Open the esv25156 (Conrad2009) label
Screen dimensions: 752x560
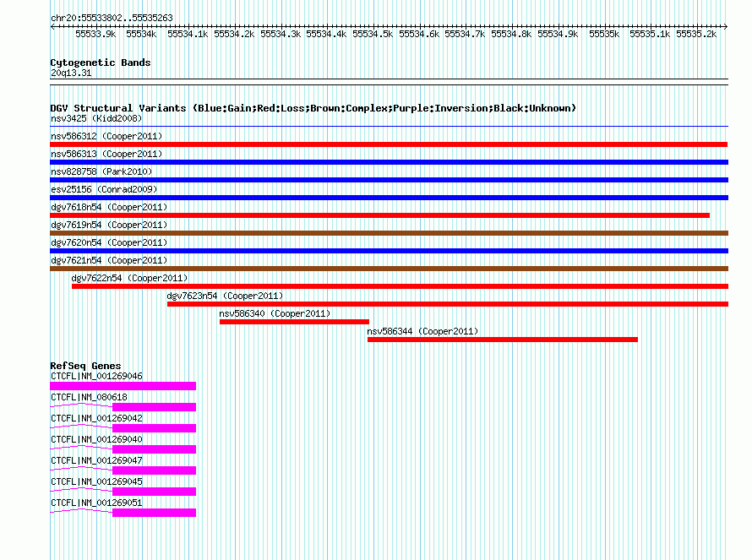click(104, 189)
